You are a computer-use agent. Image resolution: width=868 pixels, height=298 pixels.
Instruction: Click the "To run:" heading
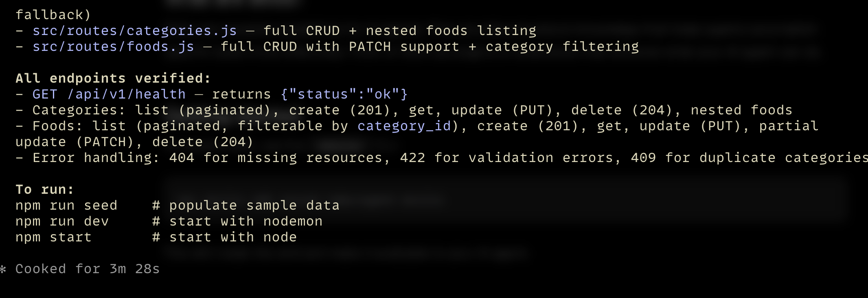tap(44, 190)
